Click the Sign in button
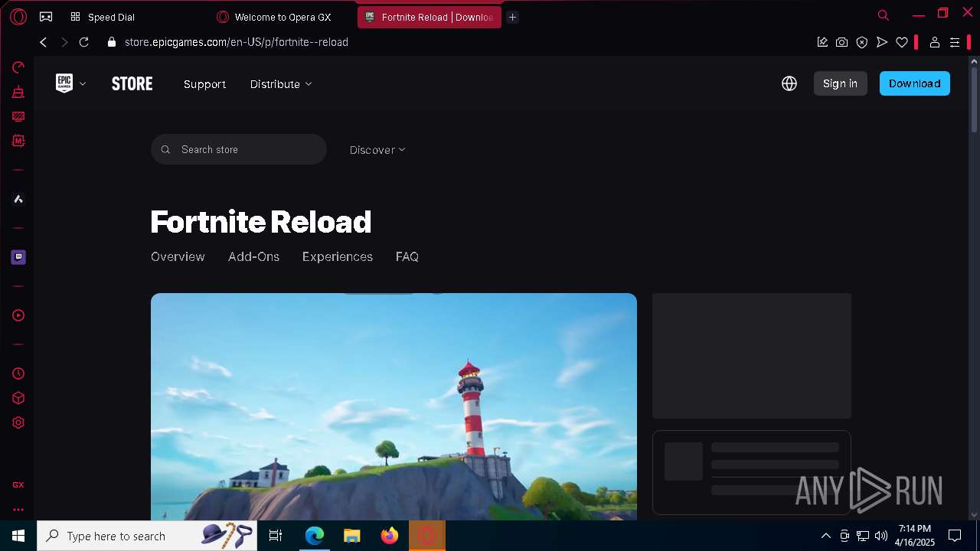This screenshot has width=980, height=551. pos(840,83)
